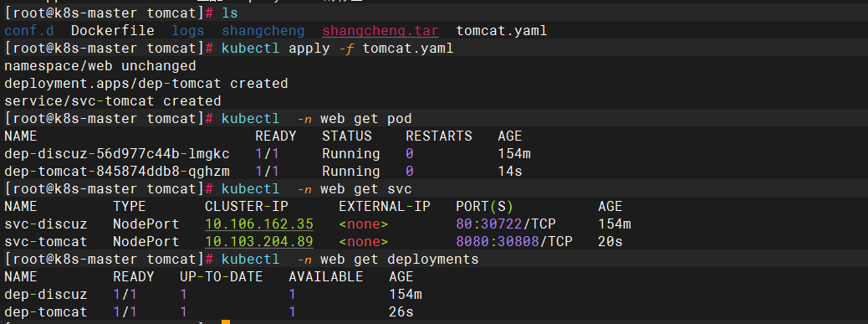The image size is (868, 324).
Task: Click deployment name dep-tomcat
Action: click(46, 312)
